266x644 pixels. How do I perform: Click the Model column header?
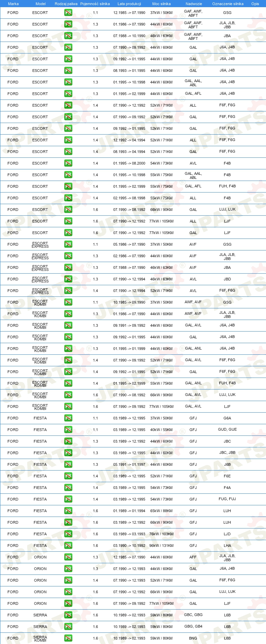tap(40, 4)
